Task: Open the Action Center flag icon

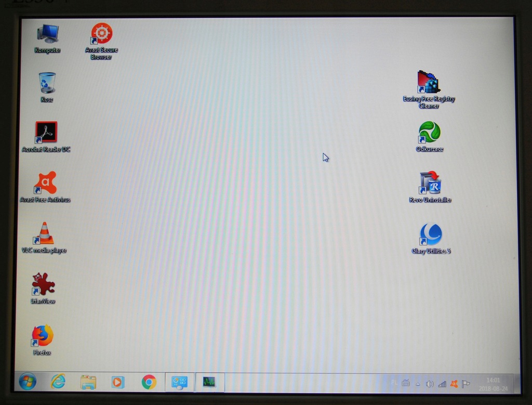Action: point(466,384)
